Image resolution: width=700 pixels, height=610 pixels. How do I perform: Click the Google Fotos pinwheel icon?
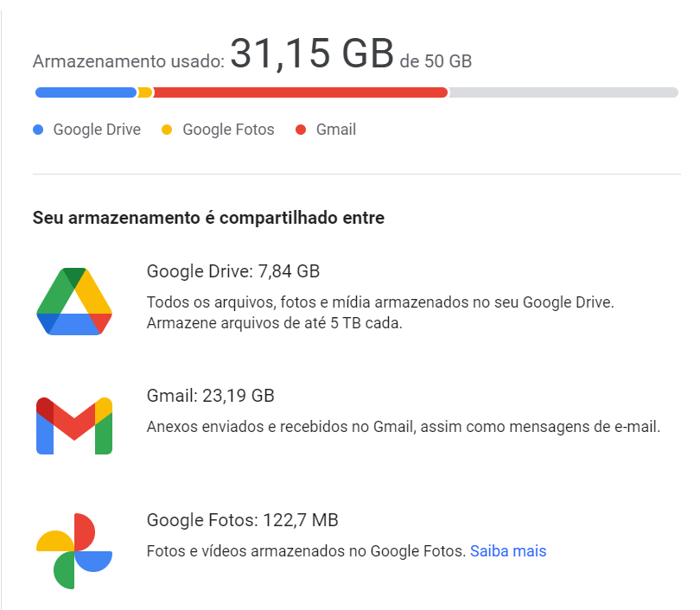coord(74,550)
